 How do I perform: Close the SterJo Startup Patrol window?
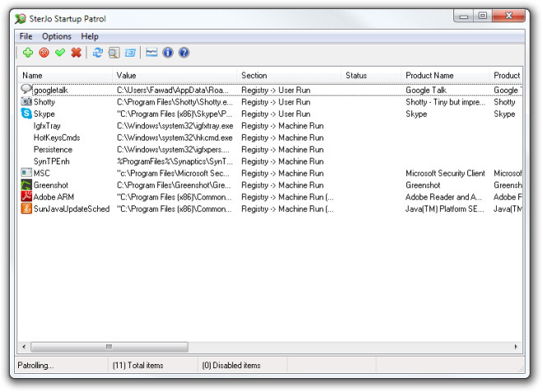(x=508, y=16)
